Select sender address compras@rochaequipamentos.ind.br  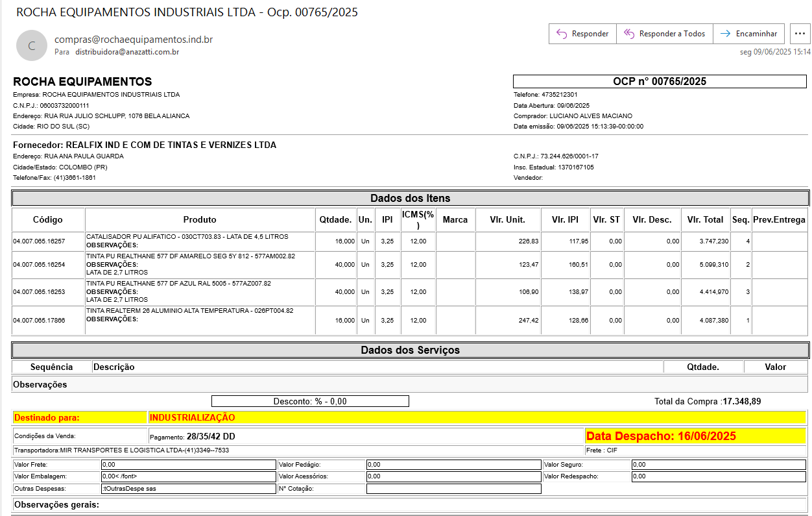click(134, 40)
